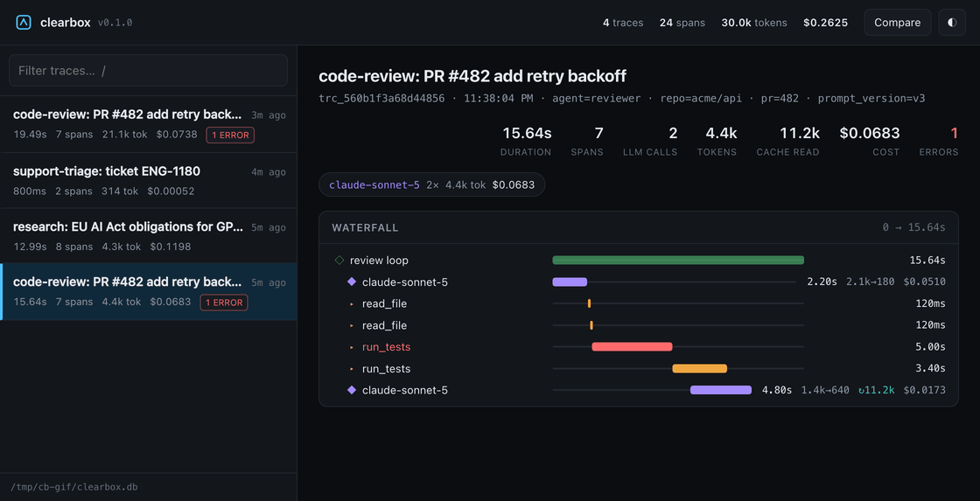Click the 4 traces header counter

point(622,23)
